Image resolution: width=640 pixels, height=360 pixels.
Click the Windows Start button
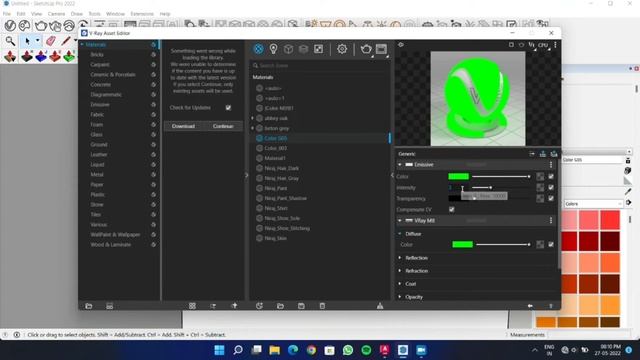click(219, 350)
